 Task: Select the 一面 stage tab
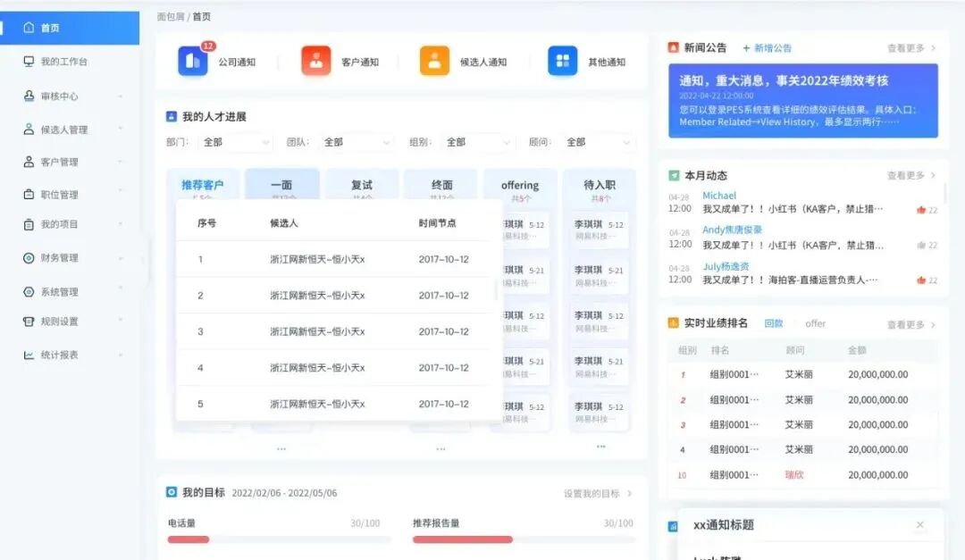[281, 185]
